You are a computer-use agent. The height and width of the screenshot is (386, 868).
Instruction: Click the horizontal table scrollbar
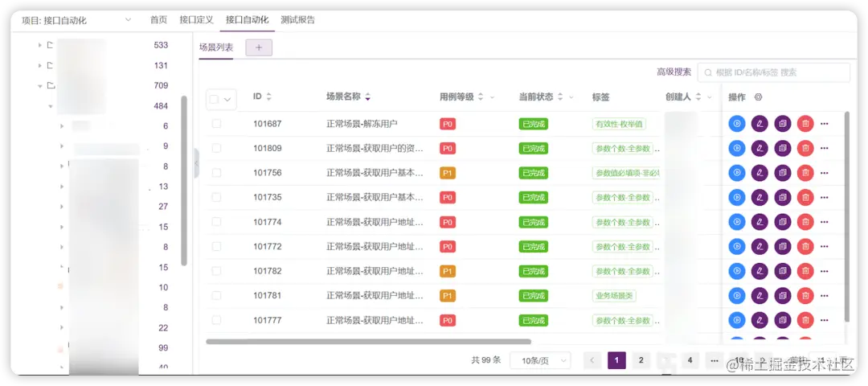pos(369,342)
